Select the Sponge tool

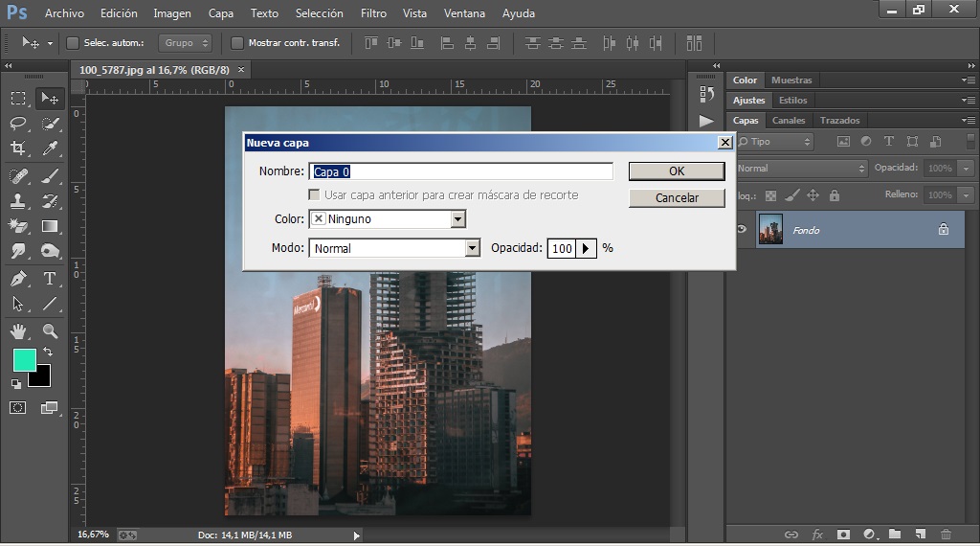pyautogui.click(x=50, y=251)
